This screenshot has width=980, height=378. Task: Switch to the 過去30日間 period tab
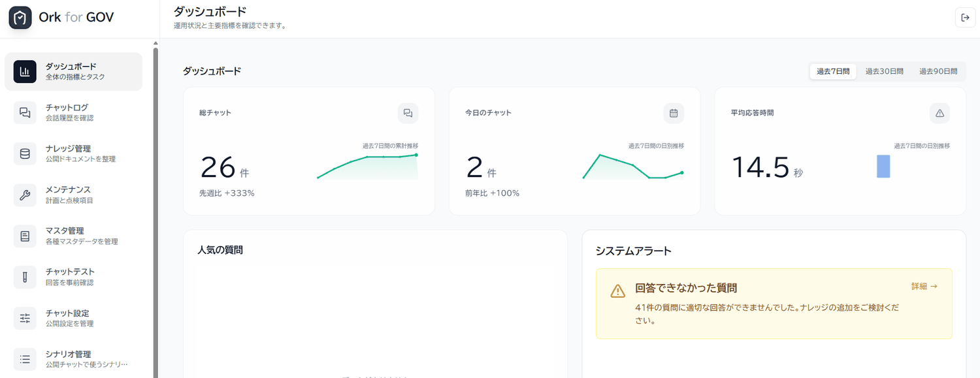(885, 72)
